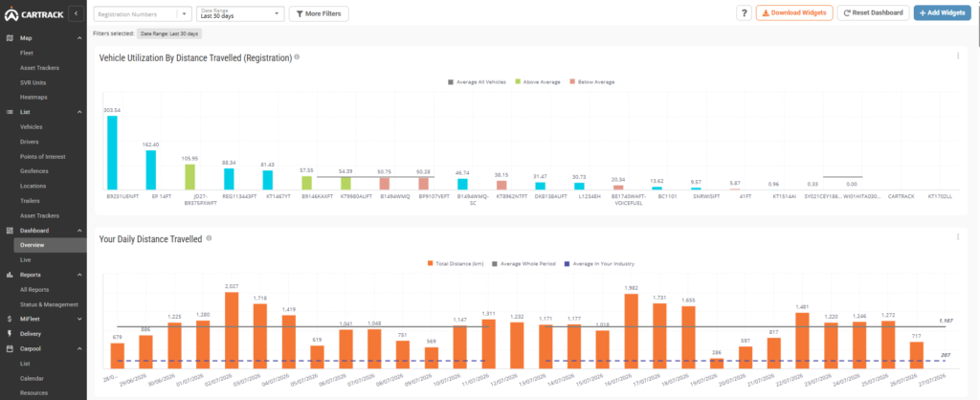Click Reset Dashboard button
This screenshot has height=400, width=980.
[x=873, y=13]
